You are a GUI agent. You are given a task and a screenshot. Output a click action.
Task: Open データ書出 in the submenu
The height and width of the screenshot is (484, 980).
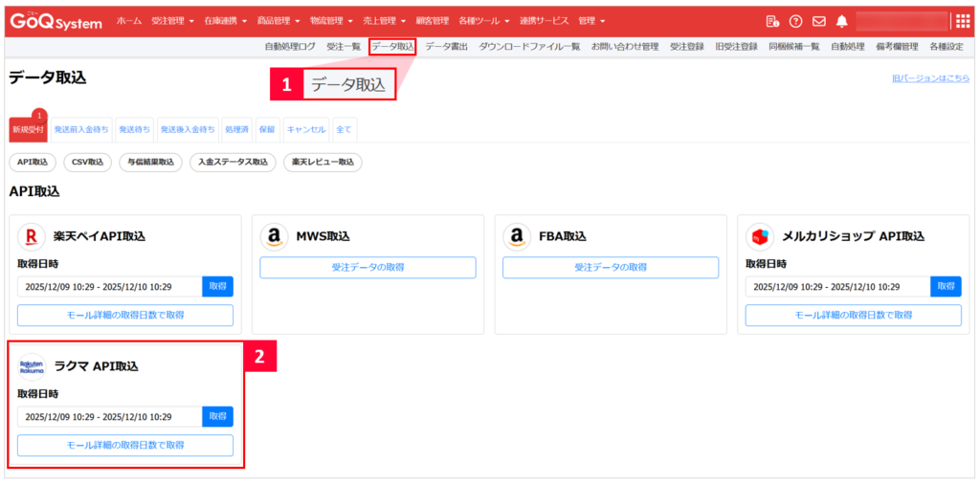(446, 46)
